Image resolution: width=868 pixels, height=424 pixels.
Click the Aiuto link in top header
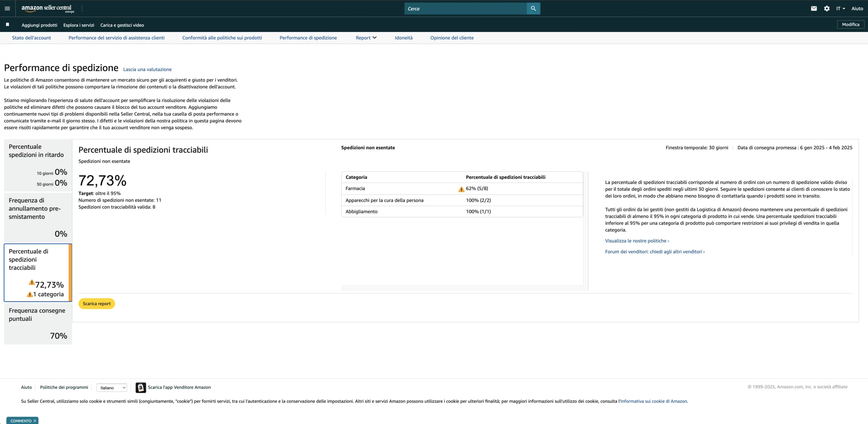[x=857, y=8]
